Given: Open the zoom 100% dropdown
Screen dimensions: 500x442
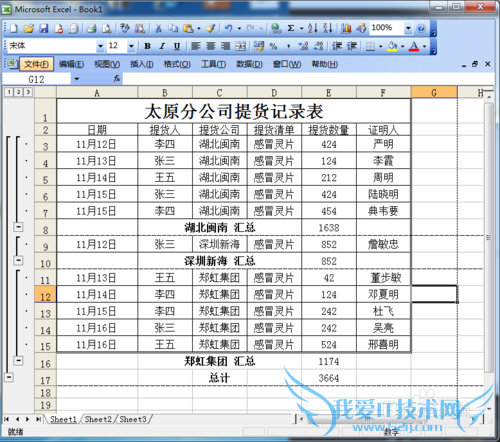Looking at the screenshot, I should [408, 28].
